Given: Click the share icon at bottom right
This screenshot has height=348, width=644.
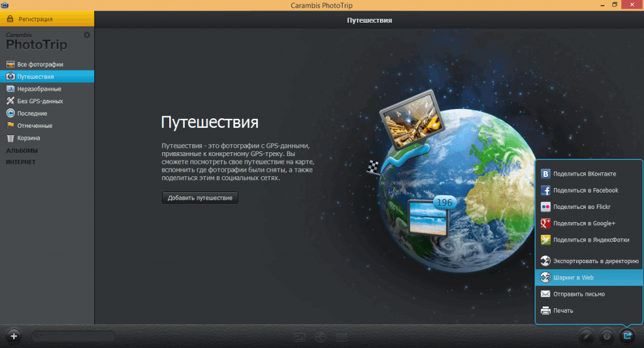Looking at the screenshot, I should click(x=627, y=336).
